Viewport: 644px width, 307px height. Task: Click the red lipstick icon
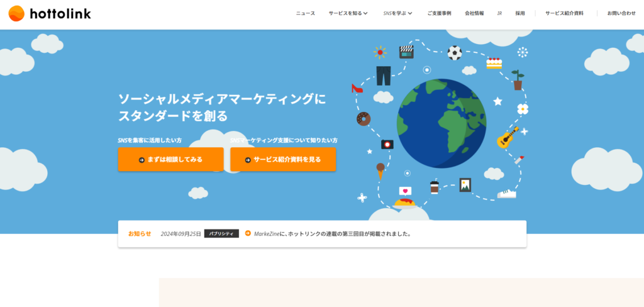519,160
